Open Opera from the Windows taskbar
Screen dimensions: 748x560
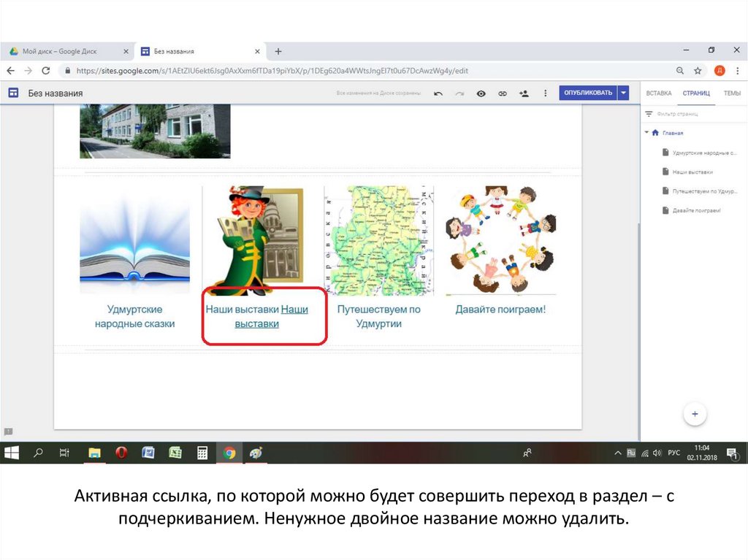[x=121, y=453]
